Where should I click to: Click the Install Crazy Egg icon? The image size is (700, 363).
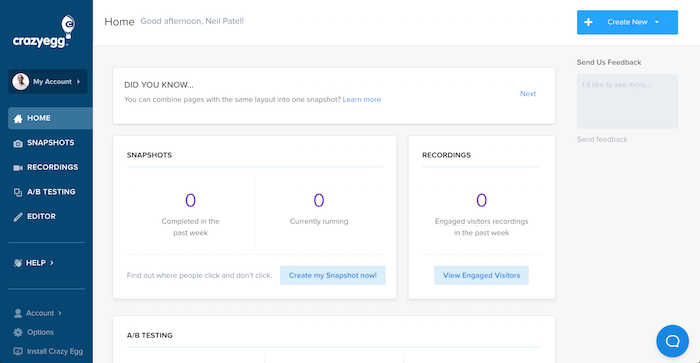tap(18, 351)
